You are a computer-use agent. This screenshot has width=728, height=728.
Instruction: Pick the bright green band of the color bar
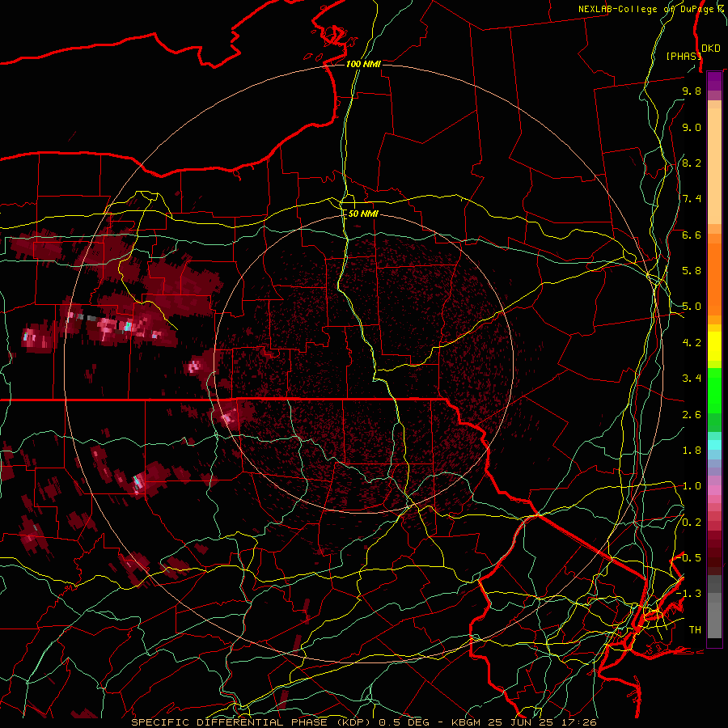[714, 389]
